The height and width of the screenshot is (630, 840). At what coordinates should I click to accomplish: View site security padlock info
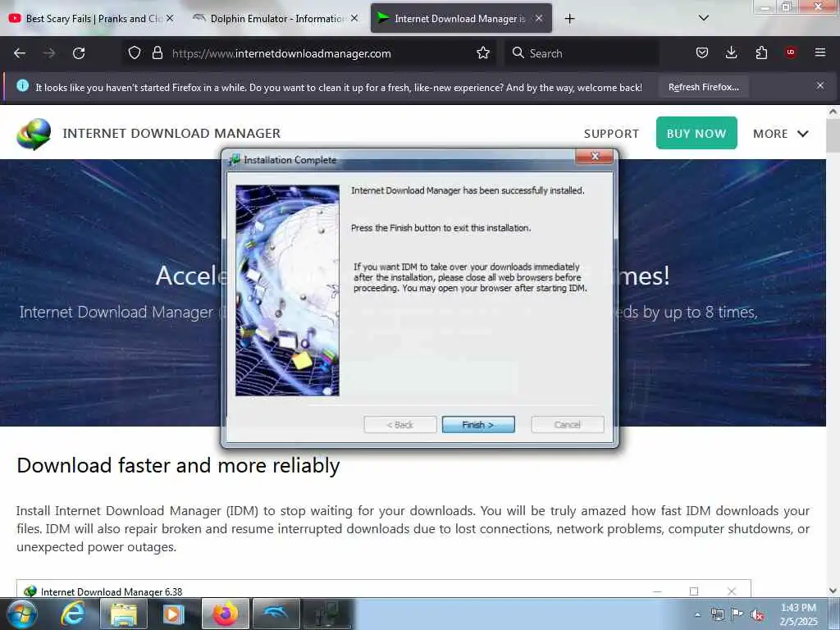157,53
